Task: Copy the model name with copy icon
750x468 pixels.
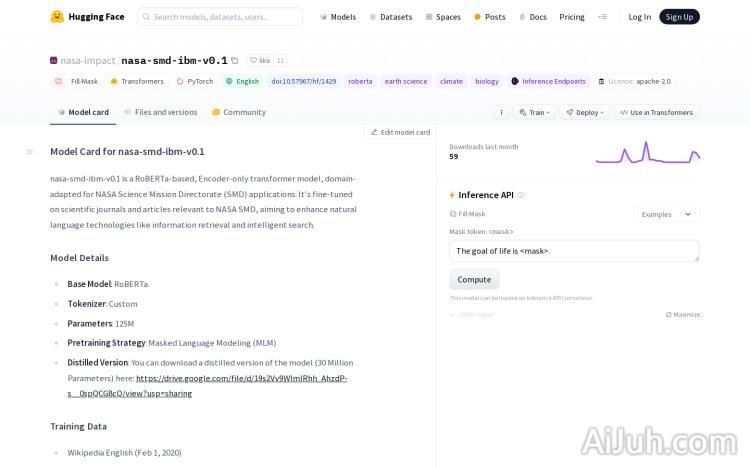Action: pos(235,61)
